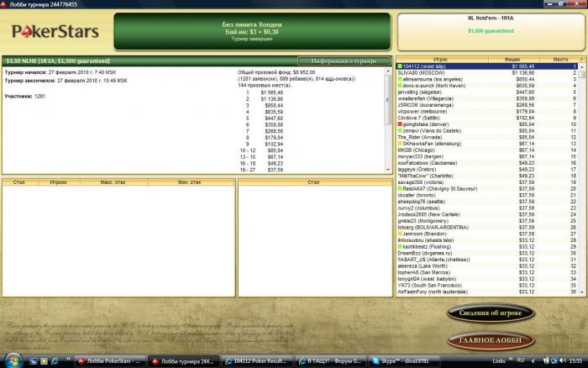
Task: Select player row weallarefish (Villagarcia)
Action: pyautogui.click(x=487, y=98)
